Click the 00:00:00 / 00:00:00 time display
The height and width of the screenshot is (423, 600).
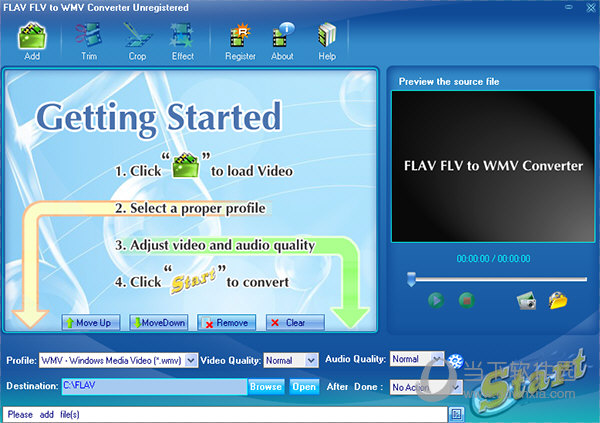[493, 259]
